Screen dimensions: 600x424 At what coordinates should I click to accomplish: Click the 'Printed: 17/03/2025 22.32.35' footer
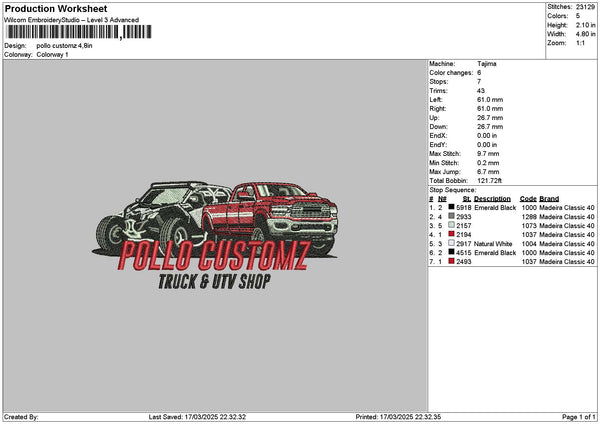tap(398, 417)
